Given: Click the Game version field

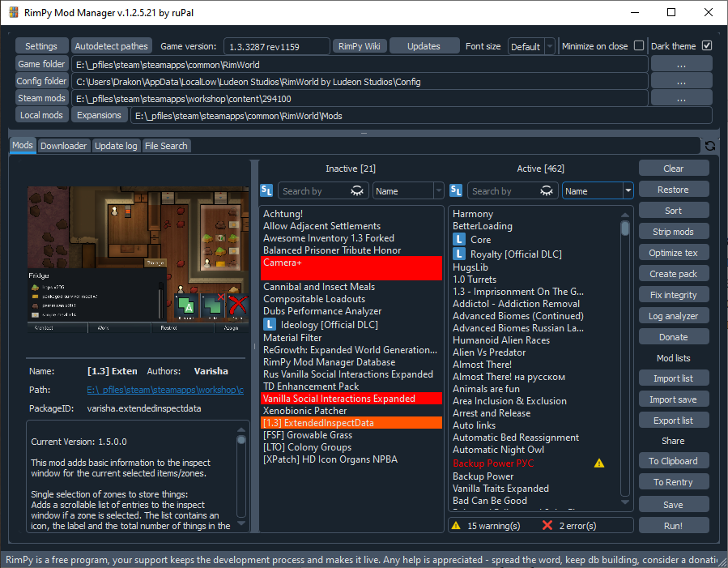Looking at the screenshot, I should (x=277, y=46).
